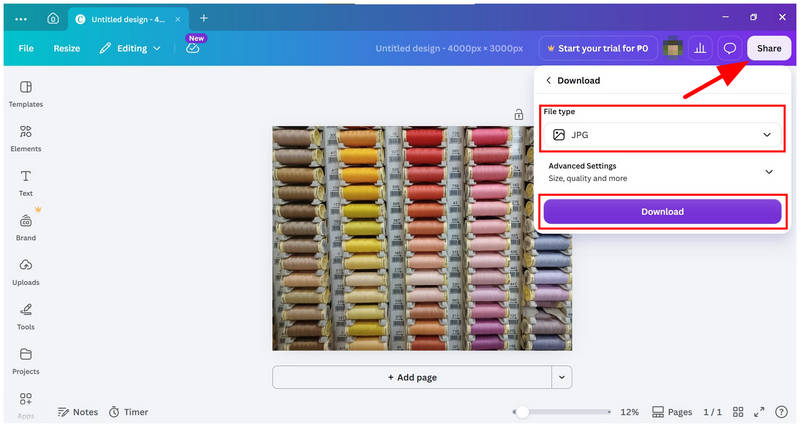Click the design title text field
The width and height of the screenshot is (800, 427).
[x=449, y=48]
